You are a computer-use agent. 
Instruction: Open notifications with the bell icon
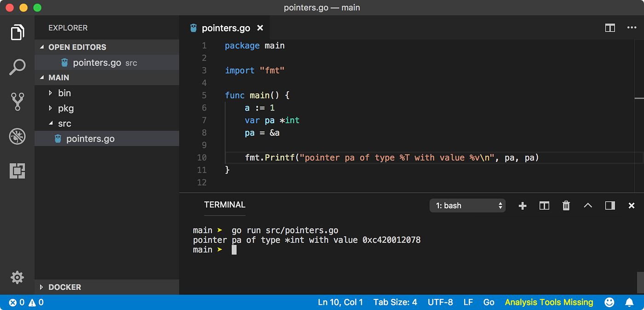point(629,302)
